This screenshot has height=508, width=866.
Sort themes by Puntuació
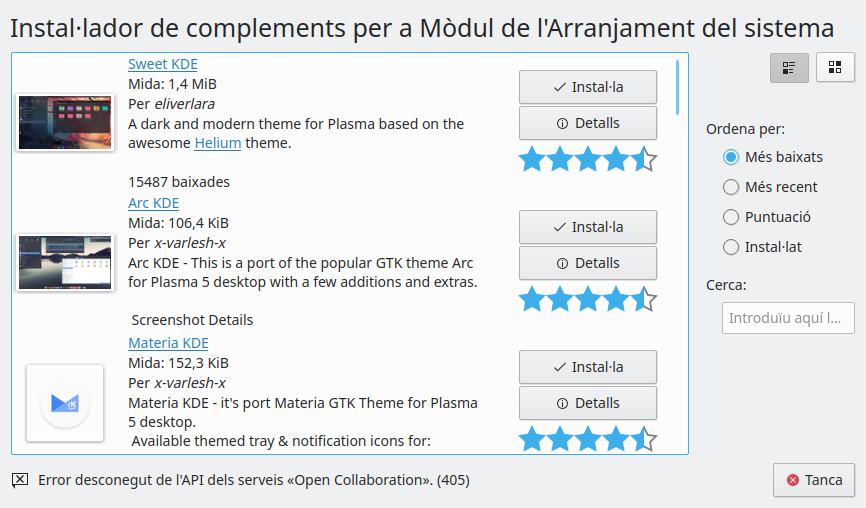(x=731, y=217)
